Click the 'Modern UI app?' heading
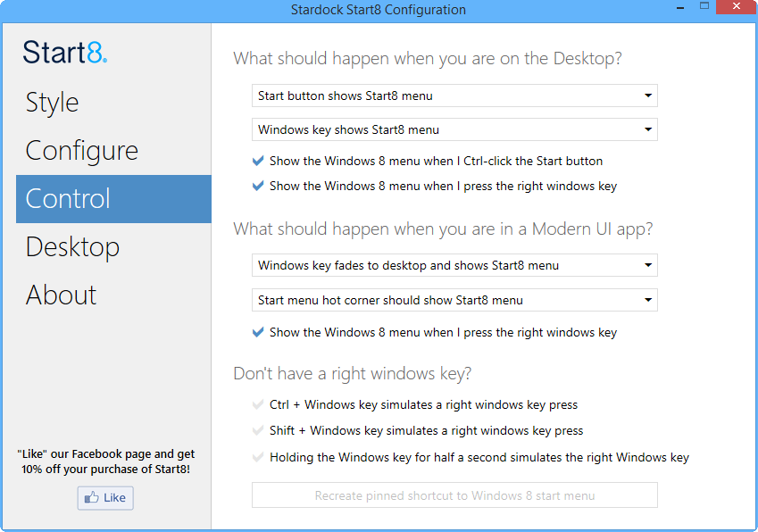 (x=443, y=229)
